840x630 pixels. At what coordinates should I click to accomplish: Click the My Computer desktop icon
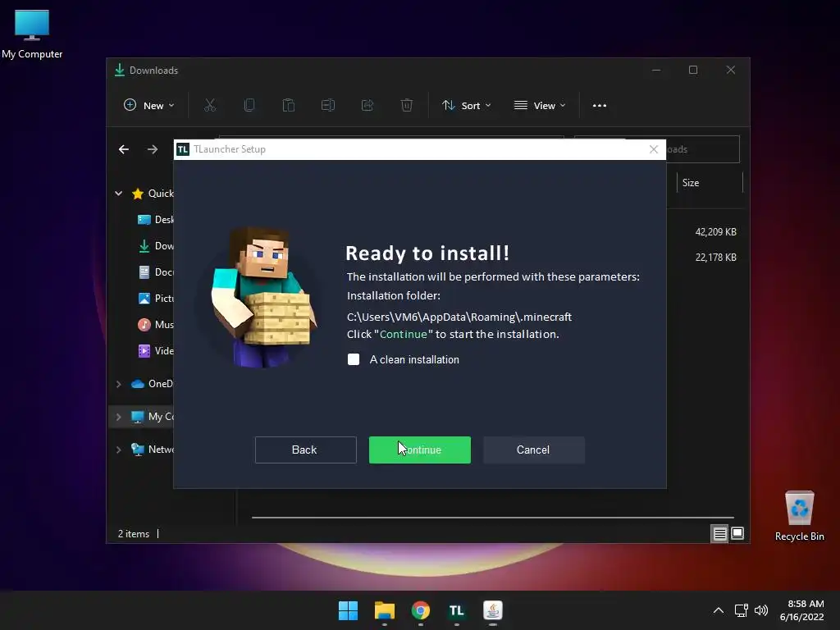32,34
